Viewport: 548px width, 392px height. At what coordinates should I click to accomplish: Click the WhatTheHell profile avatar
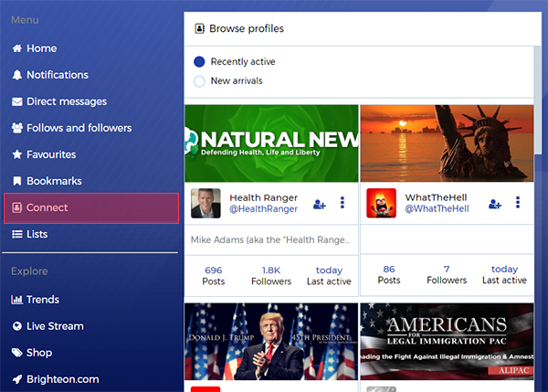pos(381,203)
